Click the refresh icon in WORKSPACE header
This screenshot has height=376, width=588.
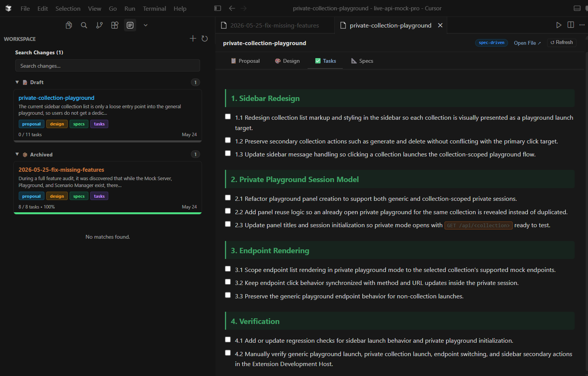(x=205, y=39)
